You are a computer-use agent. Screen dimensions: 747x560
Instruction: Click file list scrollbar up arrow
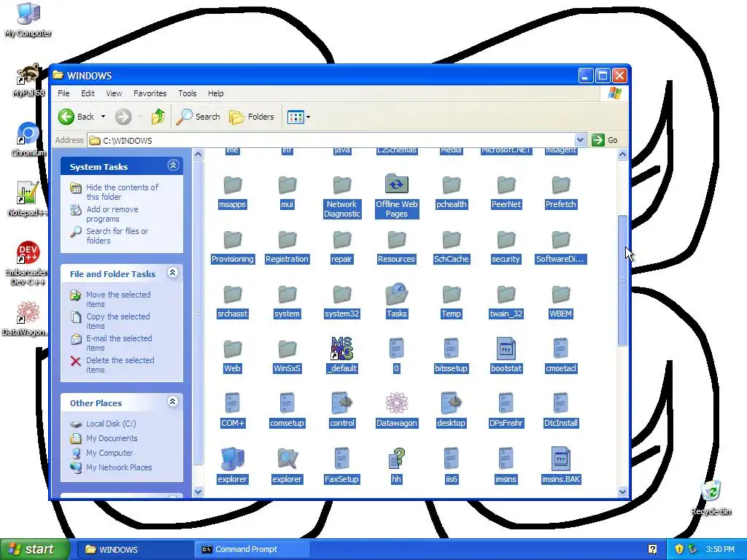click(622, 154)
